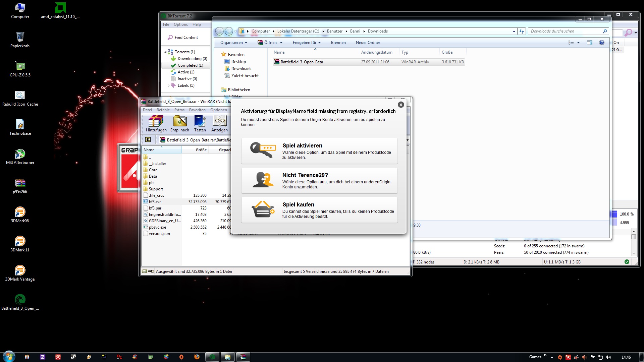Choose Spiel aktivieren option
This screenshot has width=644, height=362.
click(319, 151)
